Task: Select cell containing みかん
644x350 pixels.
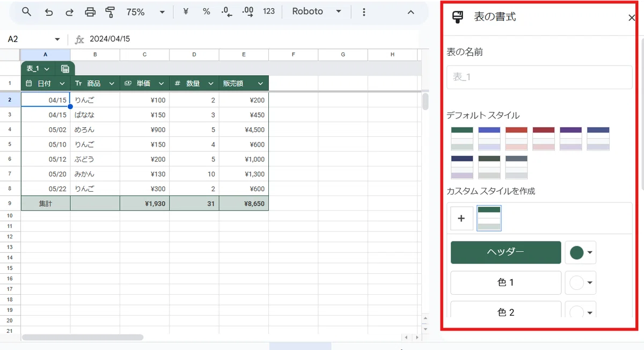Action: [95, 174]
